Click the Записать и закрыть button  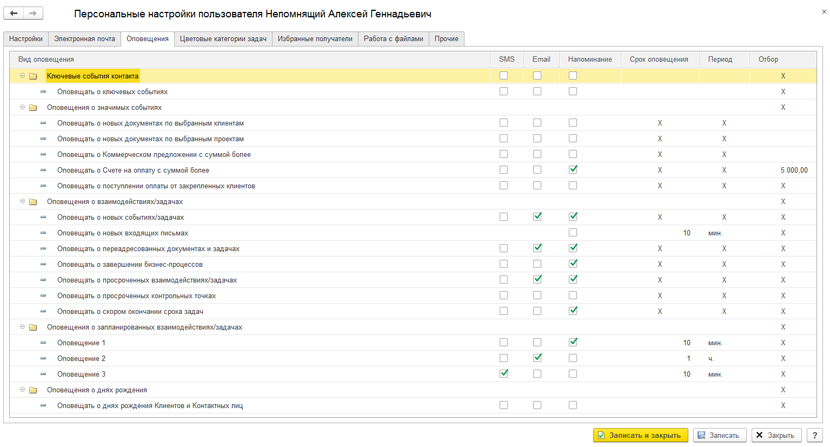pyautogui.click(x=640, y=435)
